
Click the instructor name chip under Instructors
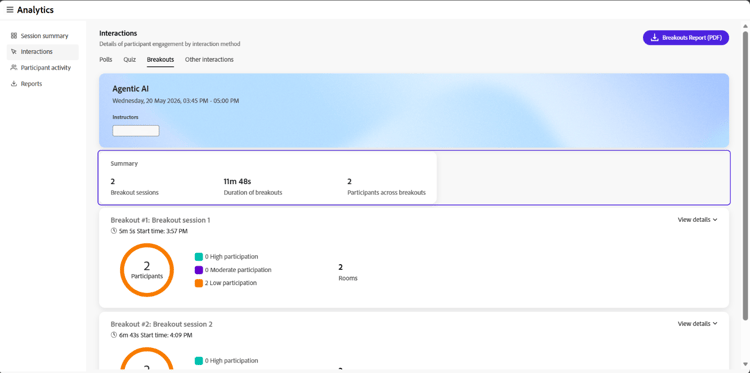pyautogui.click(x=136, y=131)
